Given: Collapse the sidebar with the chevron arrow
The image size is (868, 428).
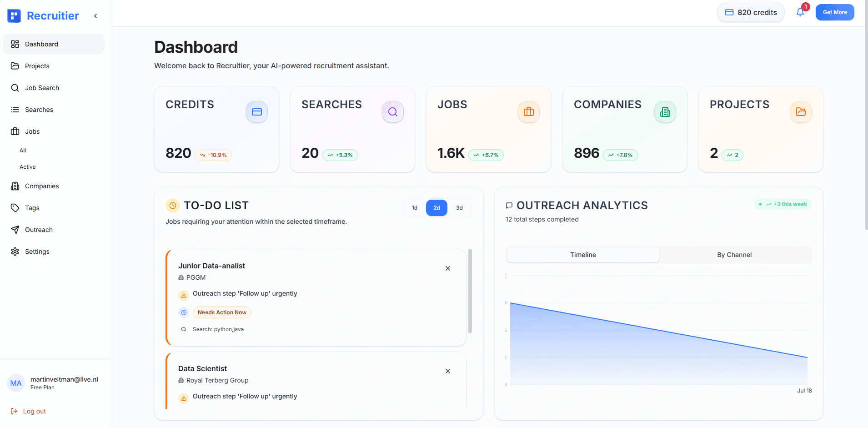Looking at the screenshot, I should coord(95,15).
